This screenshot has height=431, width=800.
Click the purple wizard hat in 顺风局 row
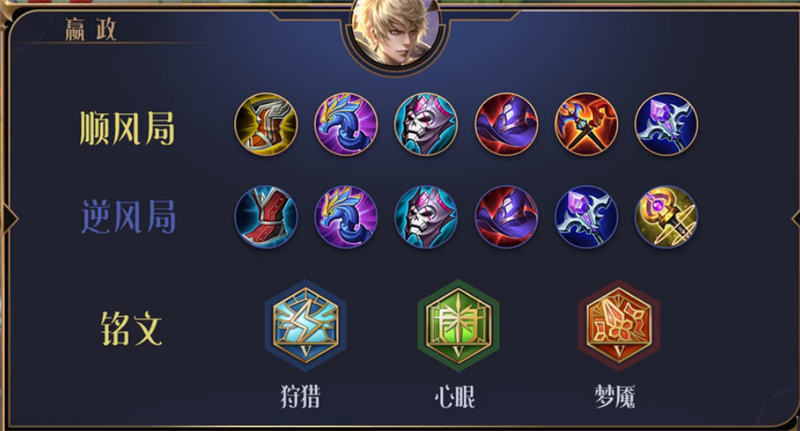coord(506,124)
